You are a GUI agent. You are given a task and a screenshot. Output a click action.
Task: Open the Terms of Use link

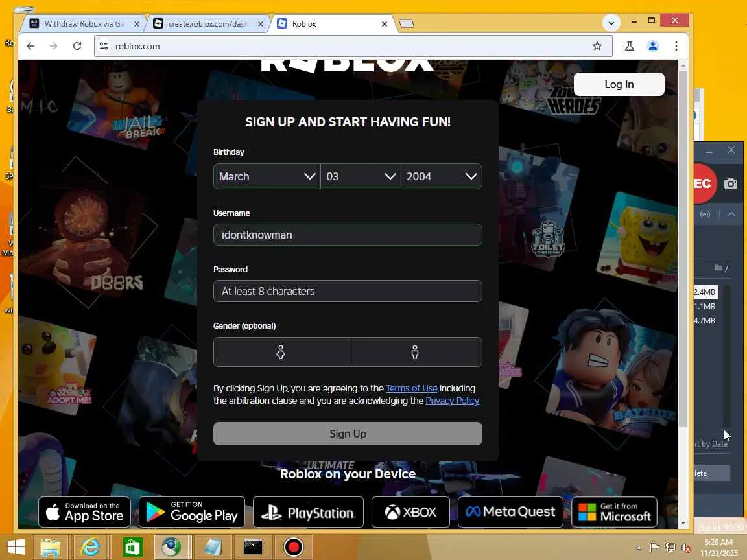(411, 388)
